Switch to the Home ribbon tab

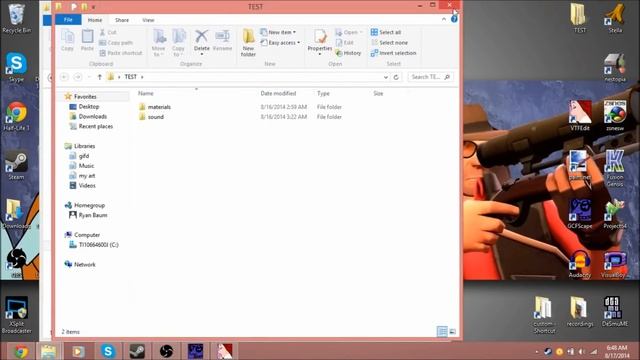95,20
